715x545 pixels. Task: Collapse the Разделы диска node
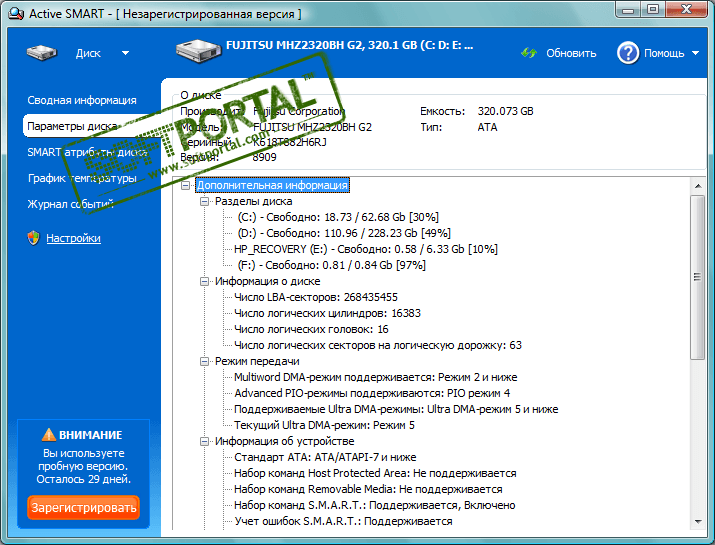(x=204, y=202)
